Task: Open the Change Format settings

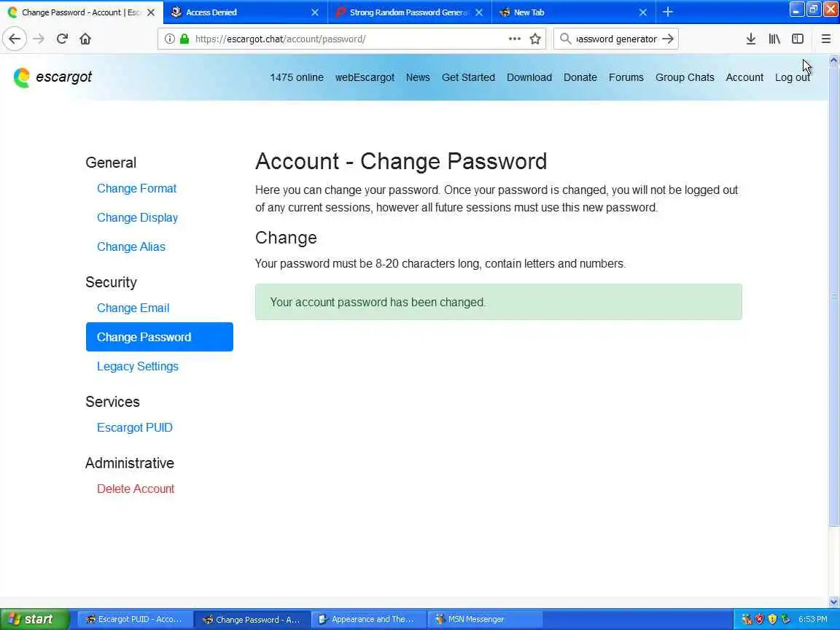Action: click(136, 189)
